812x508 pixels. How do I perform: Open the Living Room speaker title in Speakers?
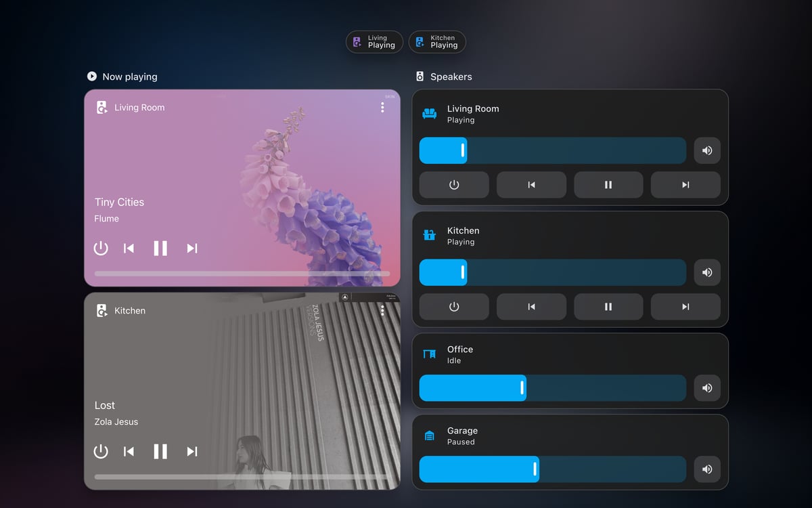click(473, 108)
